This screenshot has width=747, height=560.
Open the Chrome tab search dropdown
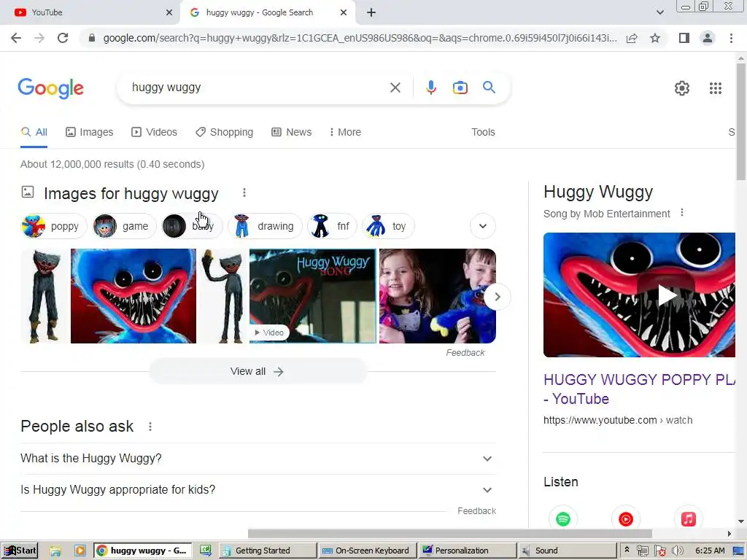(659, 12)
